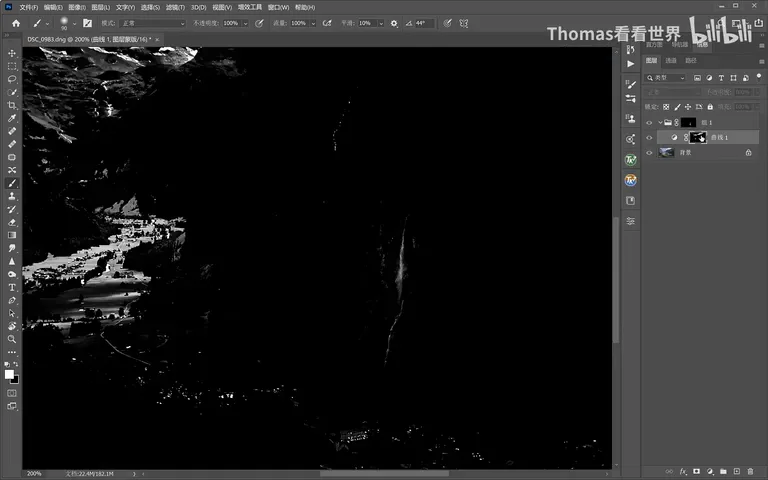Open smoothing options gear icon
The height and width of the screenshot is (480, 768).
pos(394,23)
